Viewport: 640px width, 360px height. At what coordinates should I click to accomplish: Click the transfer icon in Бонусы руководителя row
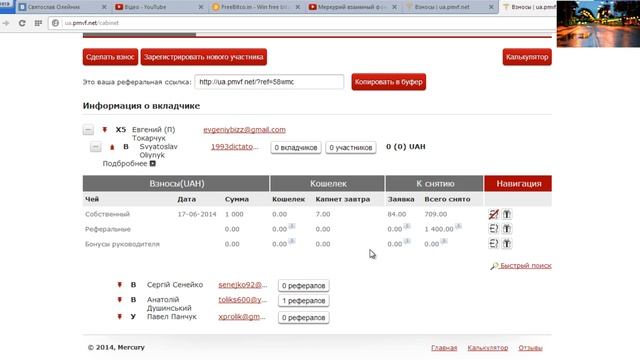pos(493,244)
